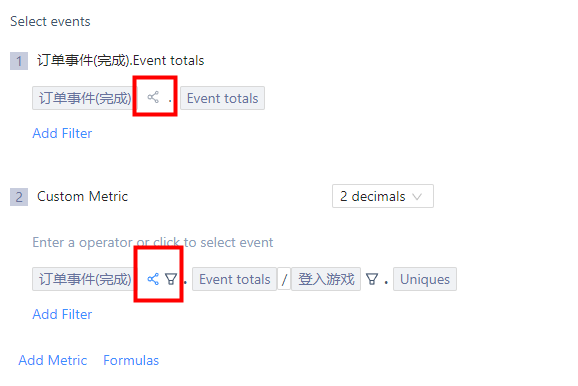Image resolution: width=578 pixels, height=386 pixels.
Task: Click the funnel filter icon beside 订单事件(完成)
Action: [x=171, y=279]
